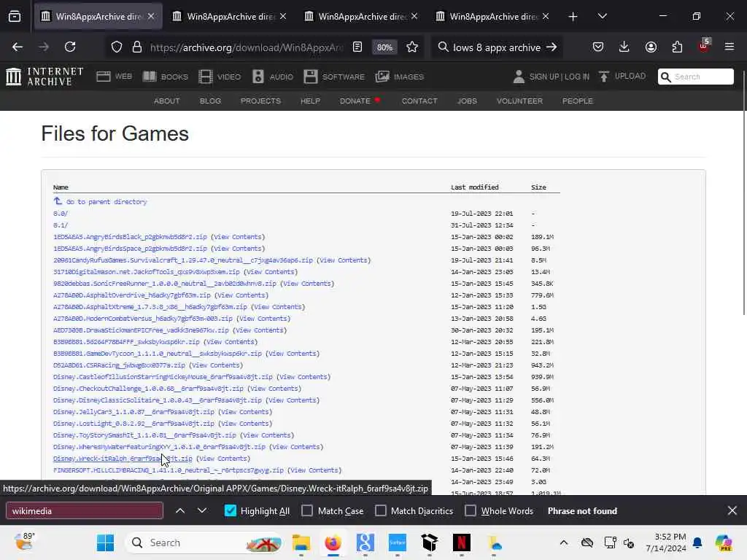Close the first Win8AppxArchive tab
747x560 pixels.
point(151,17)
